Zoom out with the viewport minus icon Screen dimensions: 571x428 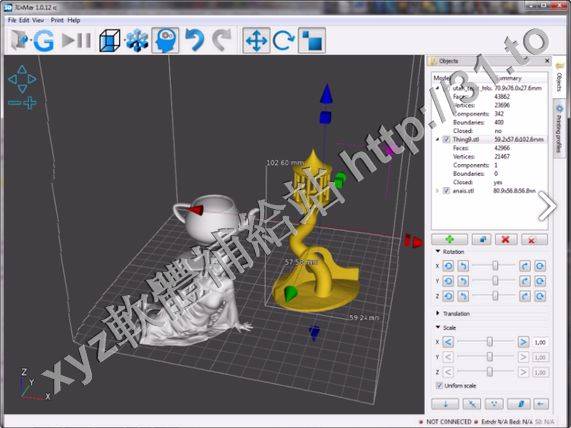tap(14, 103)
